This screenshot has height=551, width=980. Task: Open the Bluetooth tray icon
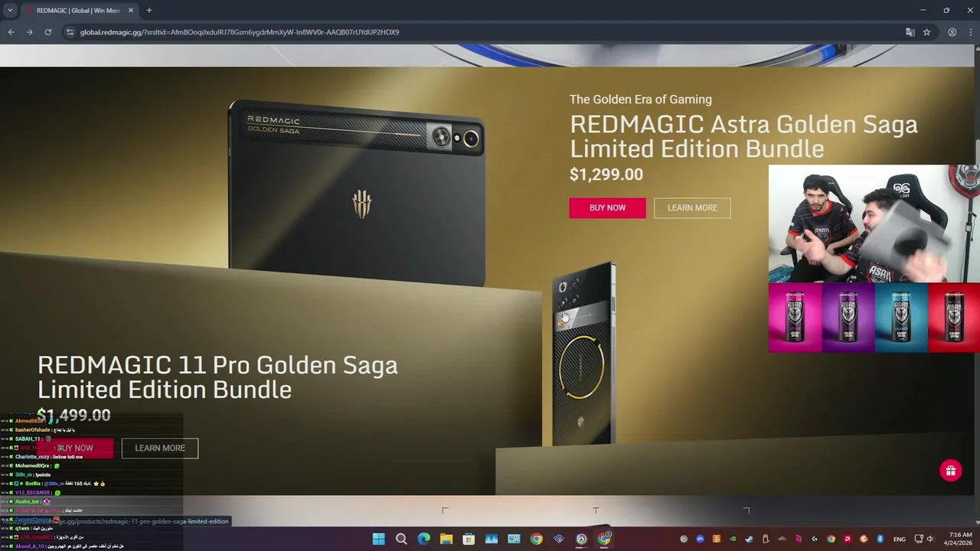880,539
